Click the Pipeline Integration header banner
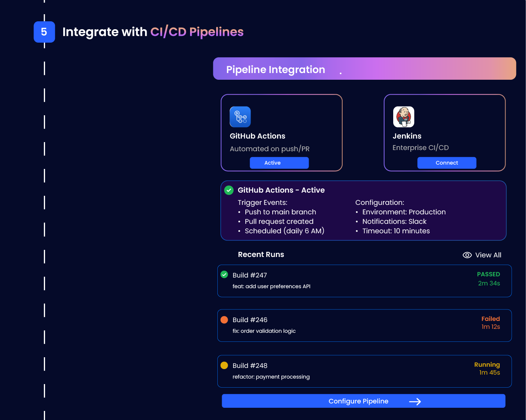Viewport: 526px width, 420px height. click(x=364, y=69)
